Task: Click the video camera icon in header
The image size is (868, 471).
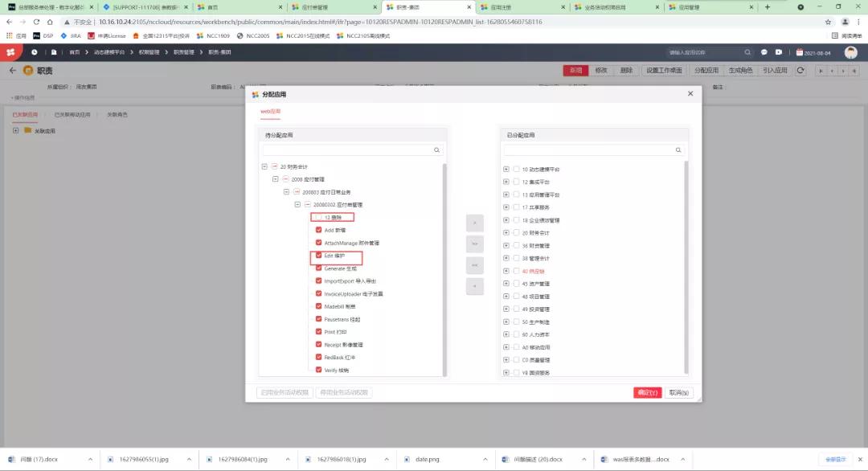Action: tap(779, 52)
